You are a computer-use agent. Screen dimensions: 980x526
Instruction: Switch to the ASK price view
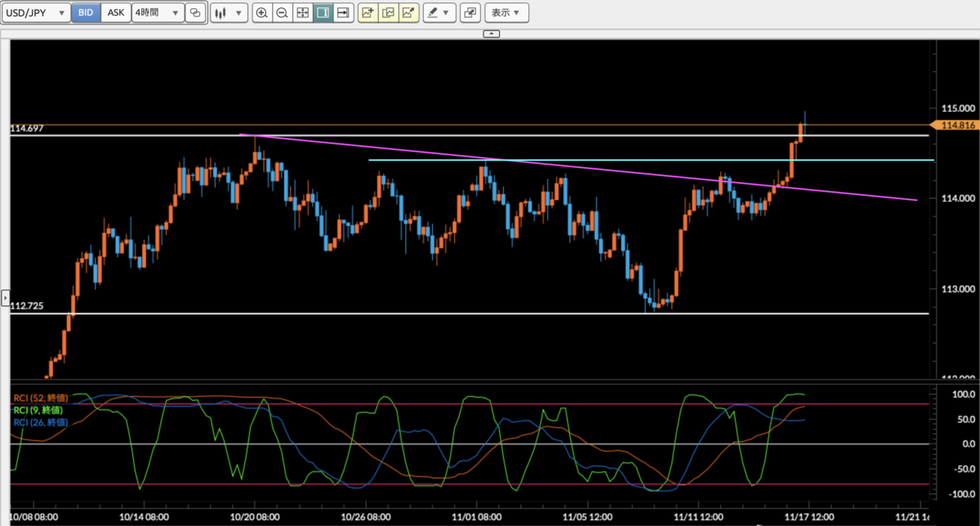click(x=115, y=12)
